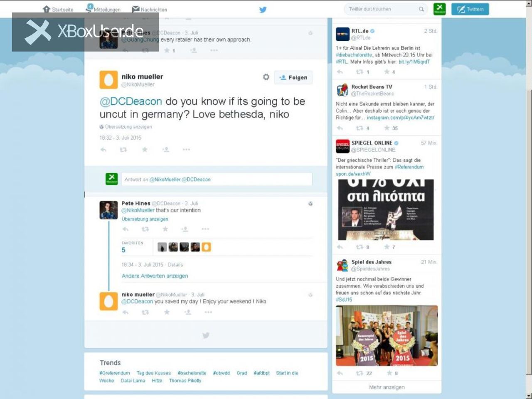Click #SdJ15 hashtag
Screen dimensions: 532x399
click(344, 300)
